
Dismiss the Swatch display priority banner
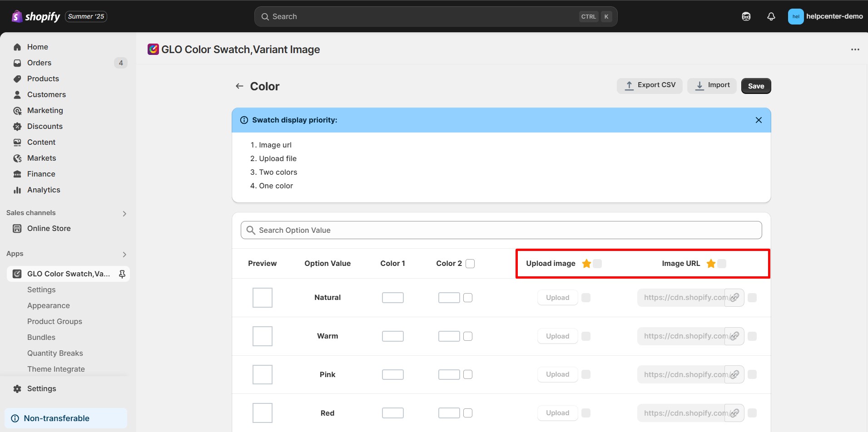758,120
